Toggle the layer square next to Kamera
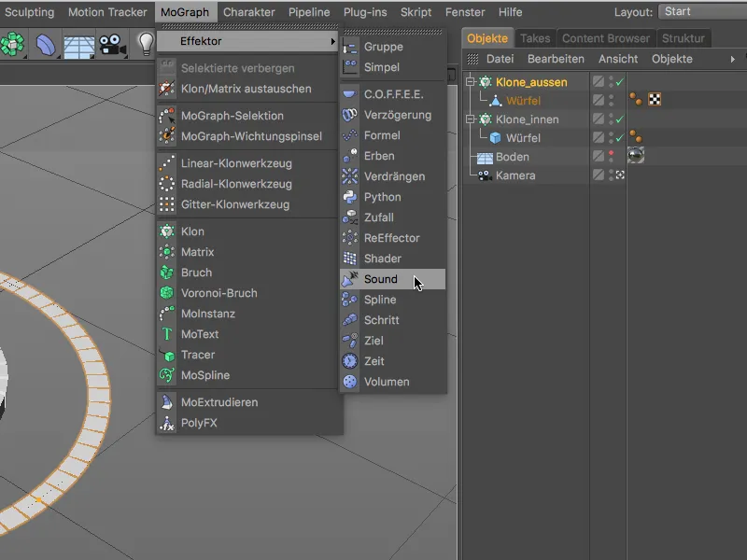Viewport: 747px width, 560px height. [599, 175]
